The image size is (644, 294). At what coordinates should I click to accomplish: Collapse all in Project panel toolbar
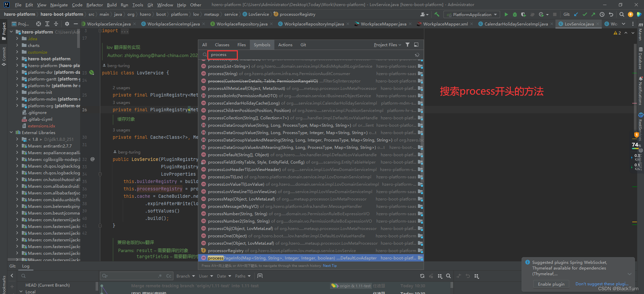56,24
